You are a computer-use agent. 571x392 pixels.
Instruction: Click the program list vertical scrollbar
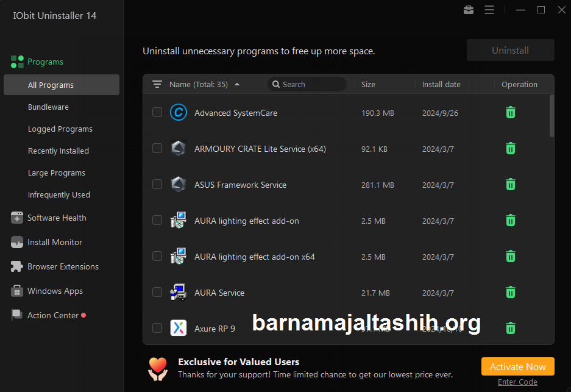click(551, 116)
